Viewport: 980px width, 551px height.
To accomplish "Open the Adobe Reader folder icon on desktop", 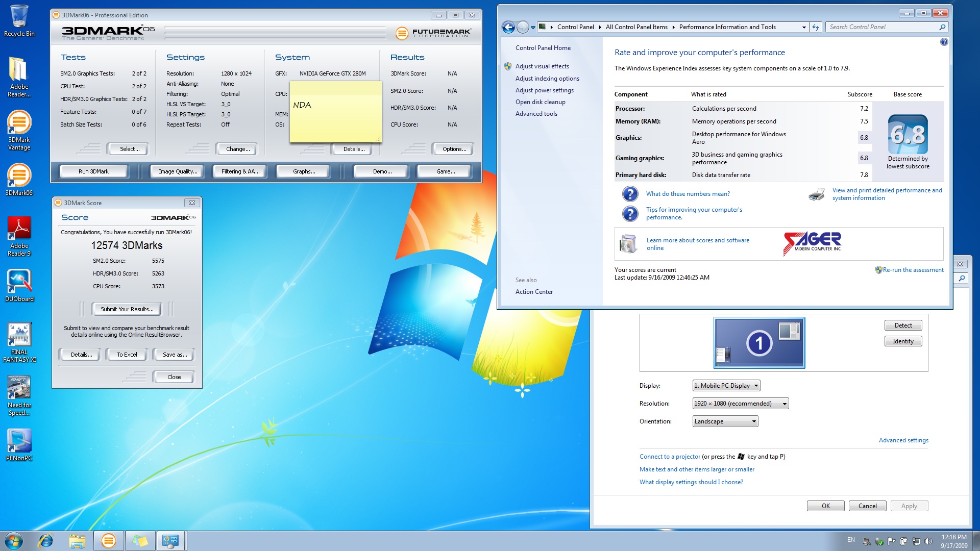I will coord(19,77).
